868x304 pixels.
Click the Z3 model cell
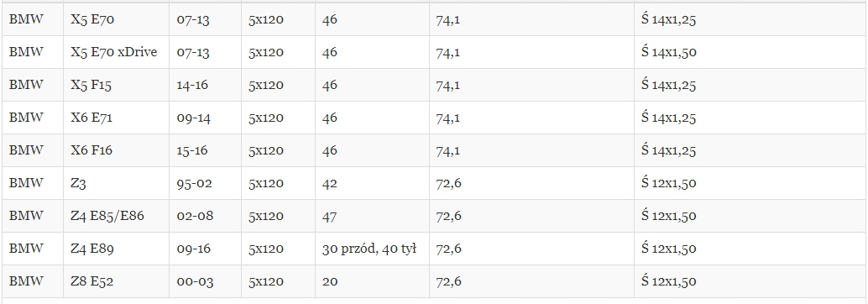(116, 183)
